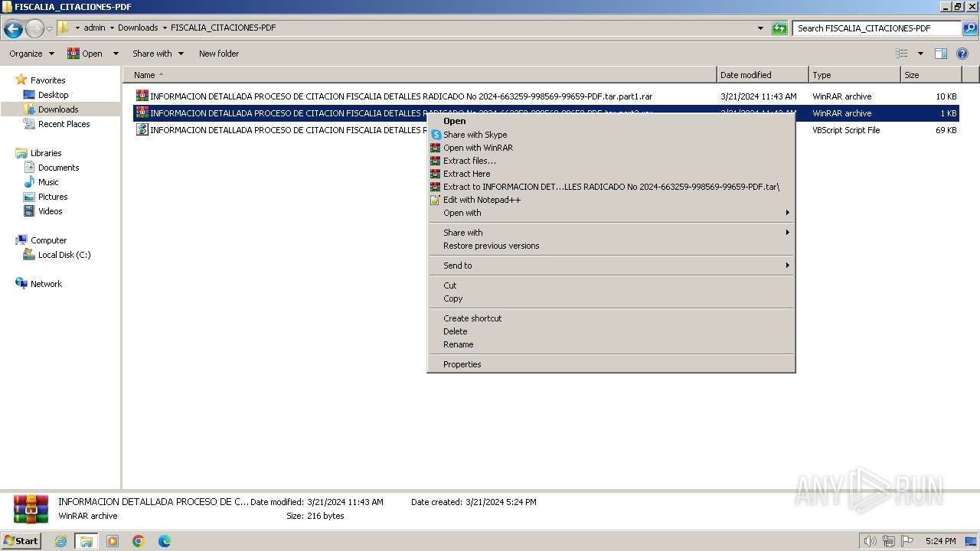Open Google Chrome from the taskbar
This screenshot has height=551, width=980.
click(139, 541)
